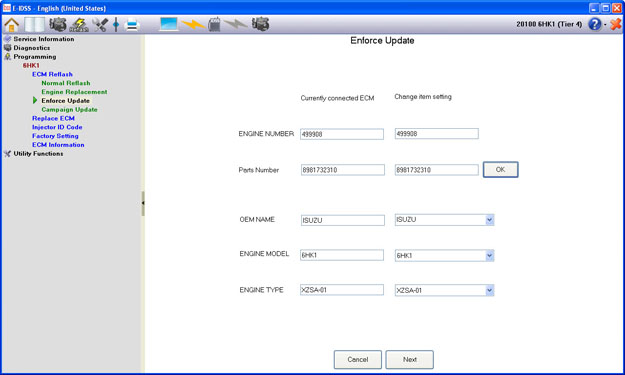This screenshot has width=625, height=375.
Task: Proceed with the Next button
Action: click(x=409, y=359)
